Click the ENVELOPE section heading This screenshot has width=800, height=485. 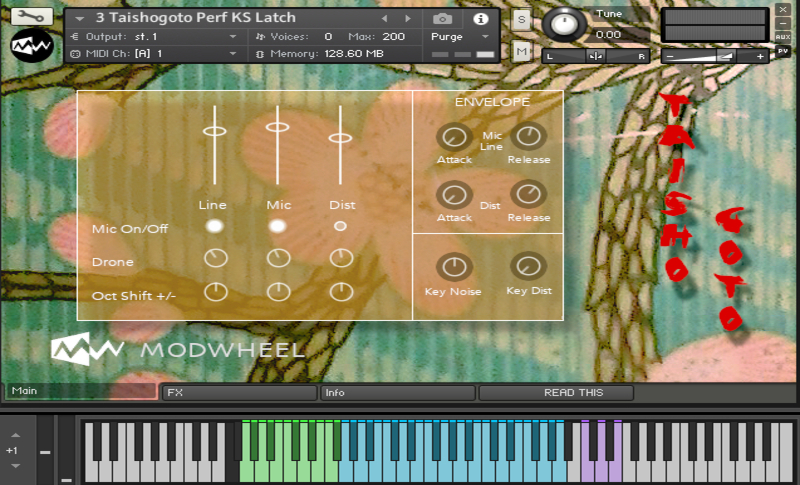point(492,102)
